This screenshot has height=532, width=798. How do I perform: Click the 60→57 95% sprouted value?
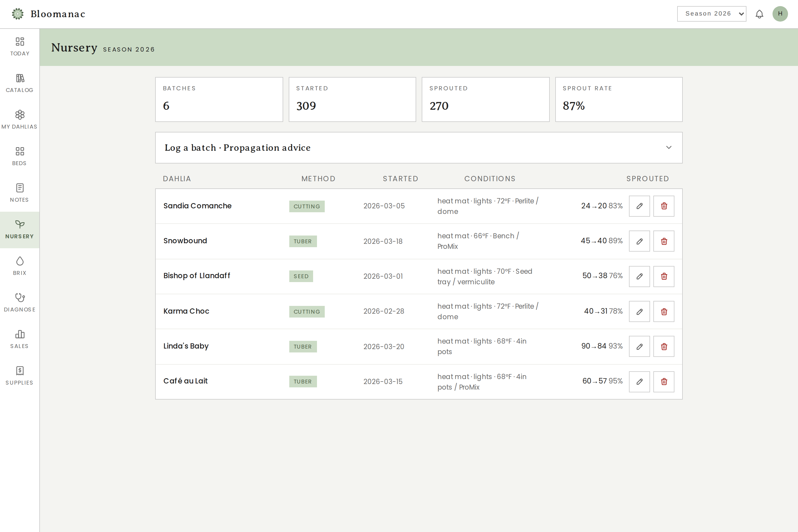603,381
